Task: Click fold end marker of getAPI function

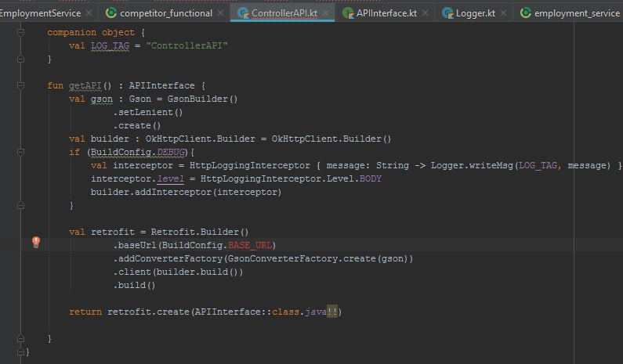Action: 20,339
